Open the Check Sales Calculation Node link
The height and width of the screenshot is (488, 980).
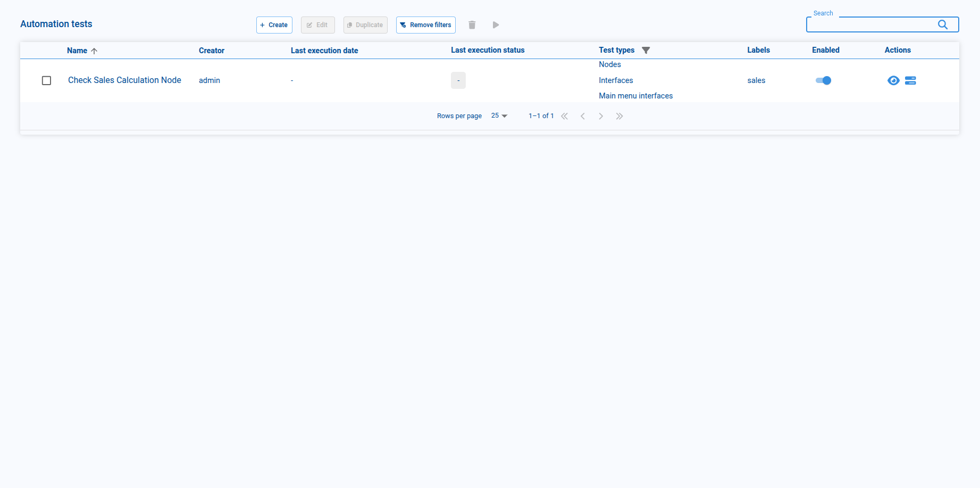tap(124, 80)
